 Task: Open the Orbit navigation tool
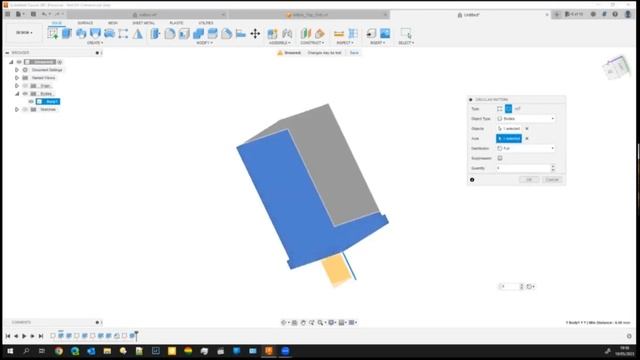click(x=284, y=322)
